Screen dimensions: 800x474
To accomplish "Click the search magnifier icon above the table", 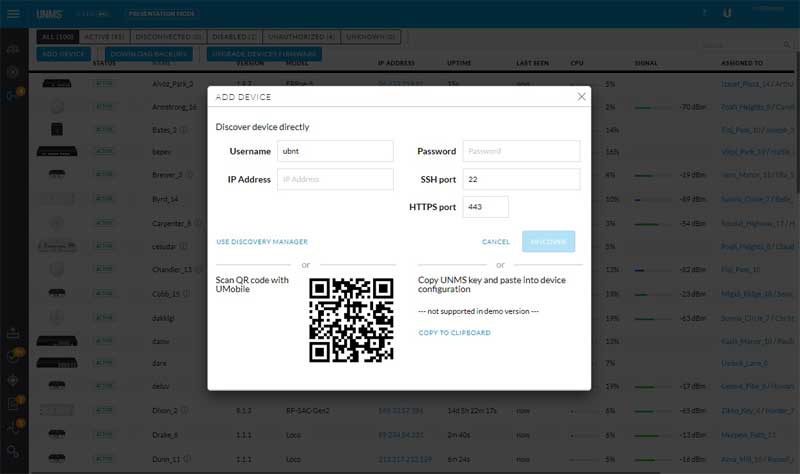I will (x=787, y=45).
